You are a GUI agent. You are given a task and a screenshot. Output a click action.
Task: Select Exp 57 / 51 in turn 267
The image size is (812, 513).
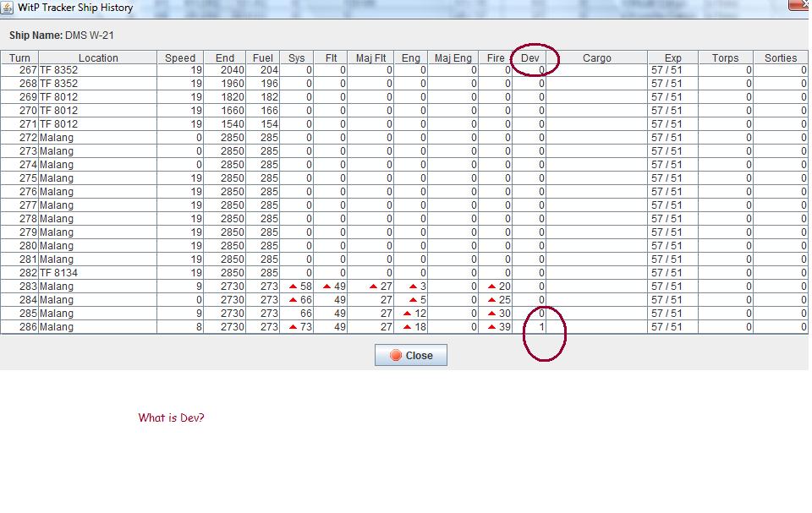coord(672,70)
